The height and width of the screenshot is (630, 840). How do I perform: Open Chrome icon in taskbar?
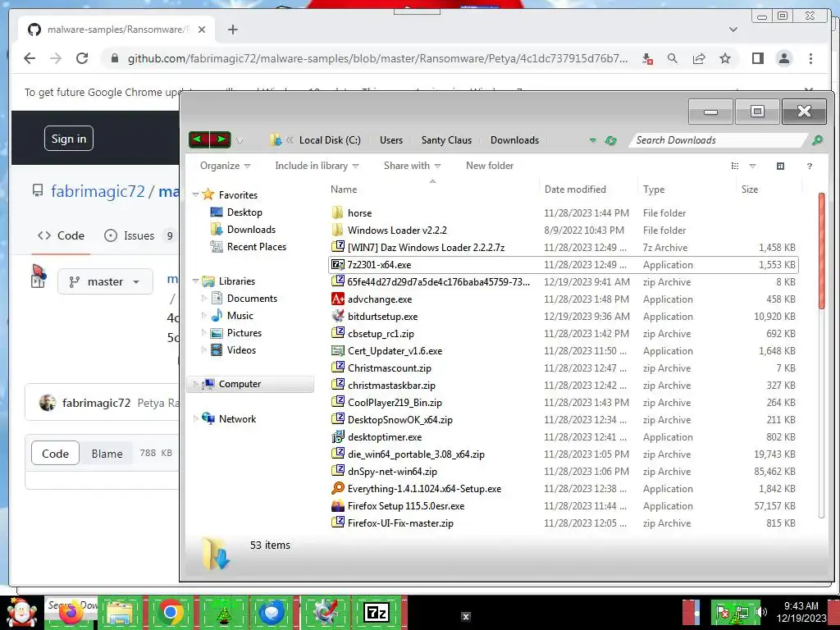click(171, 612)
